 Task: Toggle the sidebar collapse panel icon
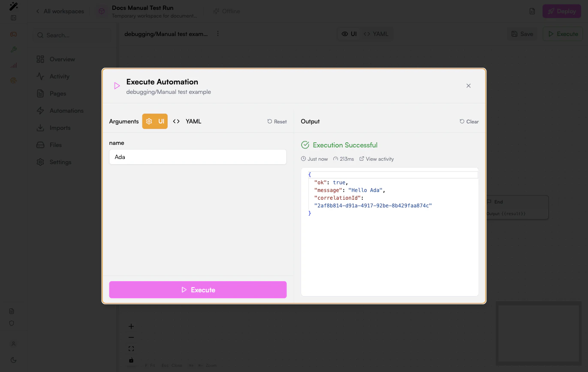coord(13,18)
